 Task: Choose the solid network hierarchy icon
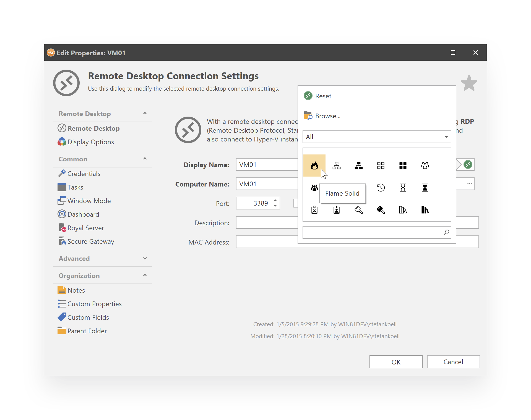pos(358,166)
